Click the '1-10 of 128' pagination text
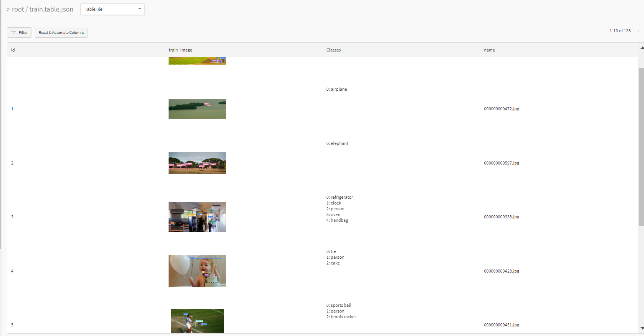This screenshot has width=644, height=336. (x=620, y=31)
